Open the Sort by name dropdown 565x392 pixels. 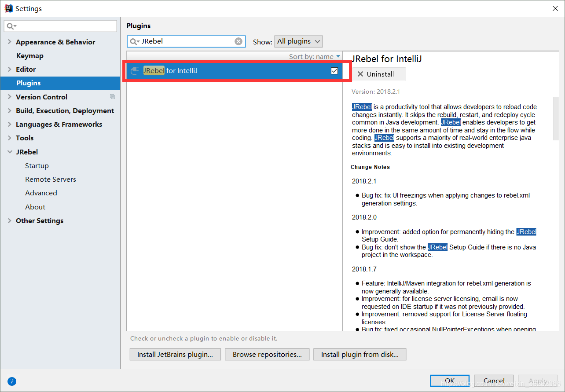pyautogui.click(x=315, y=56)
